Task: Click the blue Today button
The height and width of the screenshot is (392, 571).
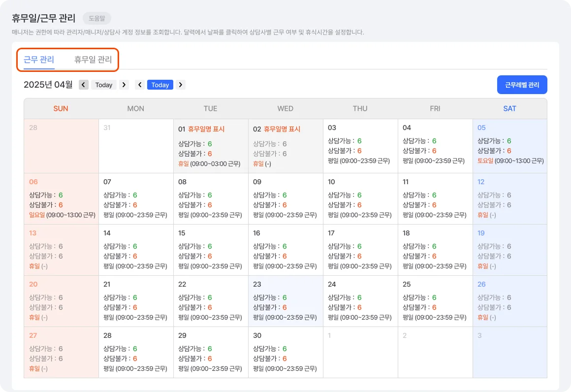Action: [x=160, y=85]
